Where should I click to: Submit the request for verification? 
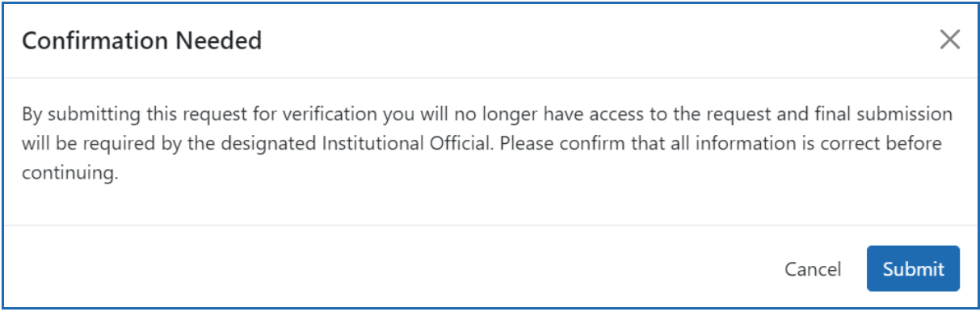point(913,268)
